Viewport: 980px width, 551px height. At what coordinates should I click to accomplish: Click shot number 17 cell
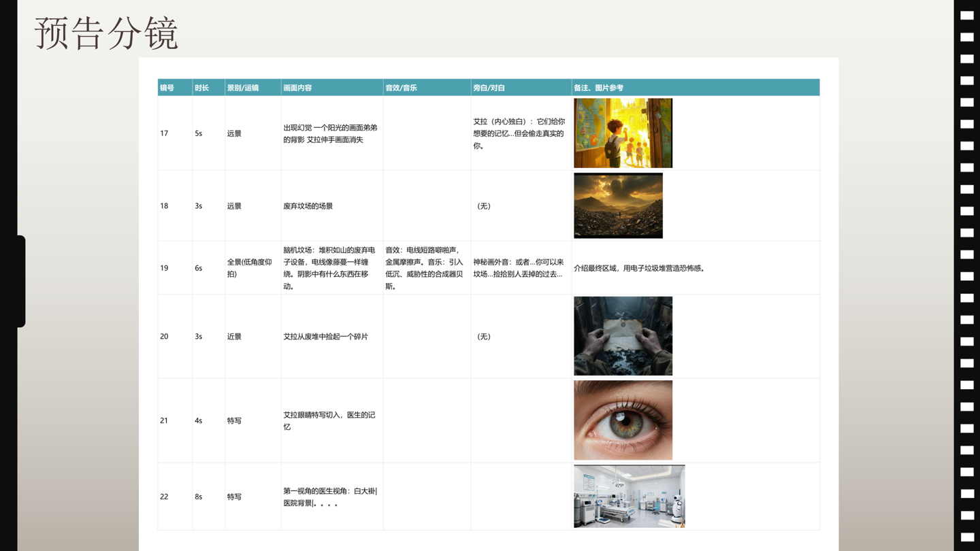175,133
